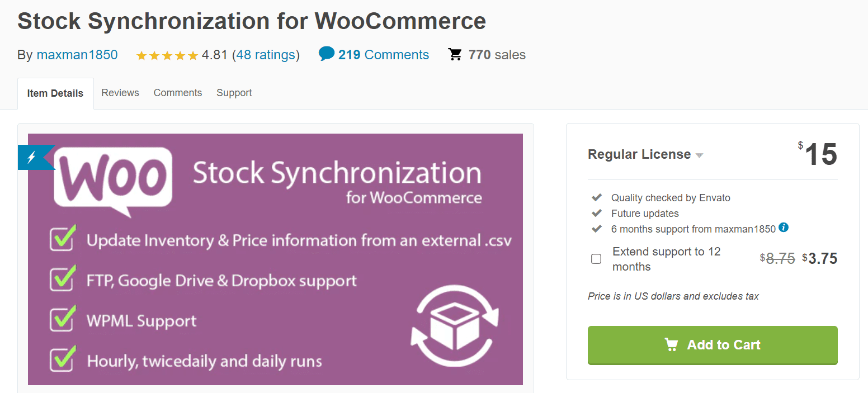Open the Regular License label menu

click(639, 154)
